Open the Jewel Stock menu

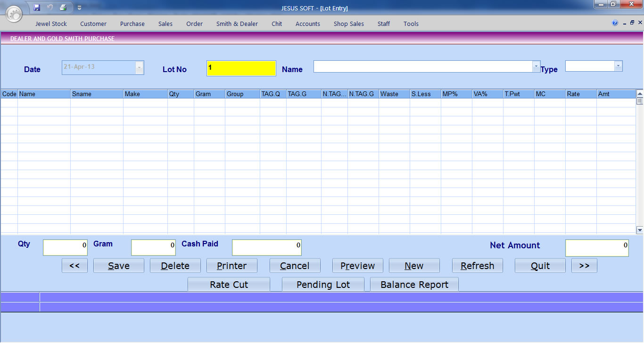point(51,24)
